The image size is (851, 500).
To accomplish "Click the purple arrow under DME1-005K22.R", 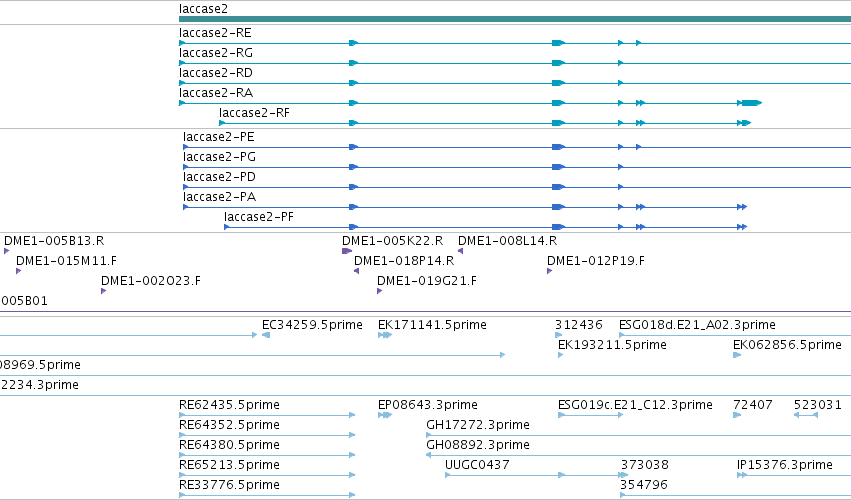I will tap(347, 251).
